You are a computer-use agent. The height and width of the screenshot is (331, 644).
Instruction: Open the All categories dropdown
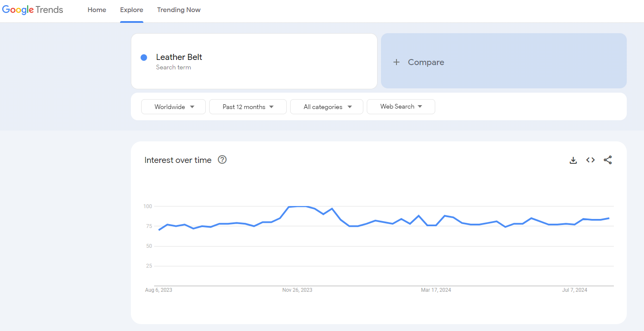click(327, 107)
